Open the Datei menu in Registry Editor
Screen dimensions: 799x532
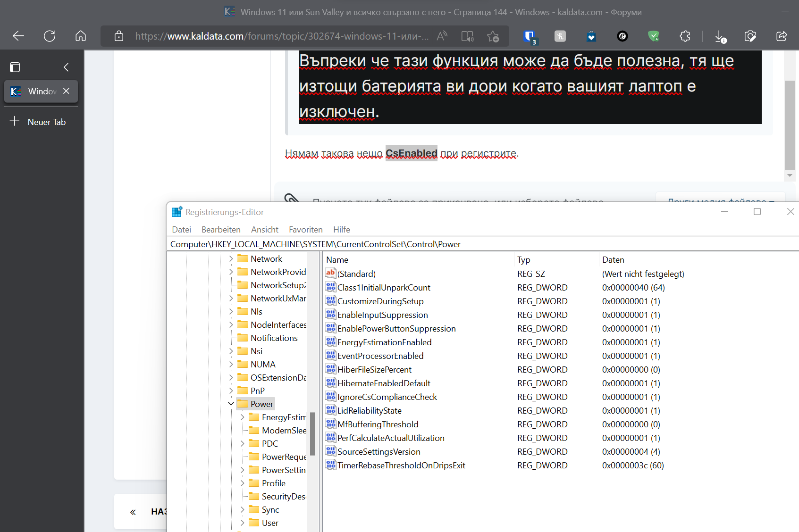coord(181,230)
